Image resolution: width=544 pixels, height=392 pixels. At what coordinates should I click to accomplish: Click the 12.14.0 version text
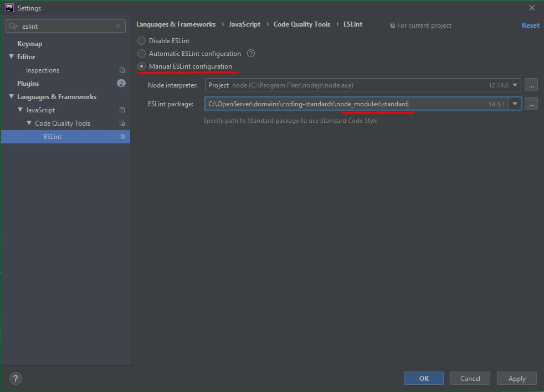click(x=499, y=85)
